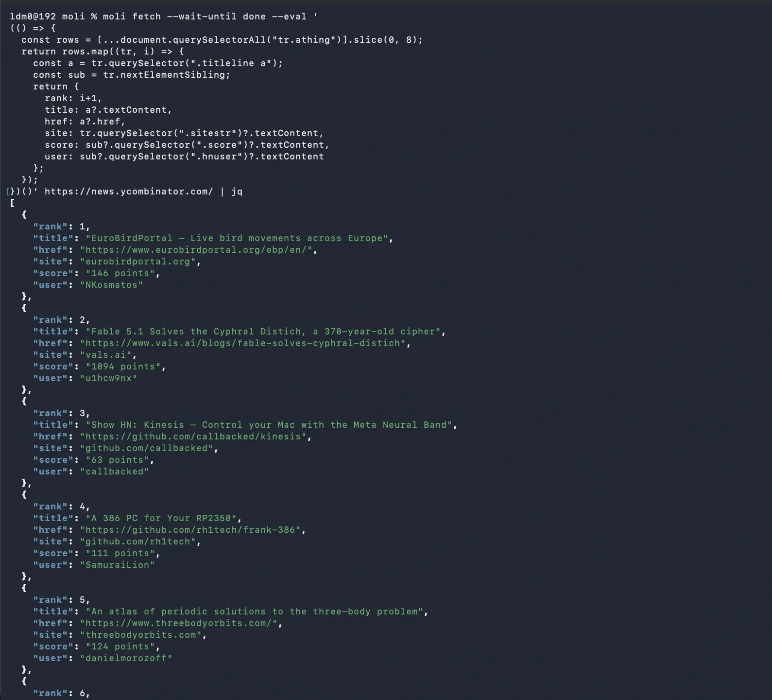Click the ".score" selector code line
This screenshot has width=772, height=700.
pos(187,145)
